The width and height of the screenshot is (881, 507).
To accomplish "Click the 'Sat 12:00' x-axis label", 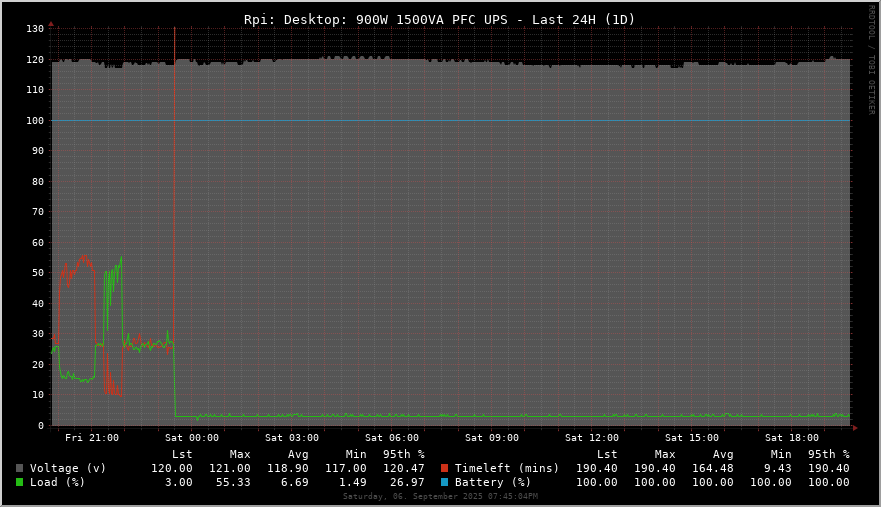I will (x=592, y=438).
